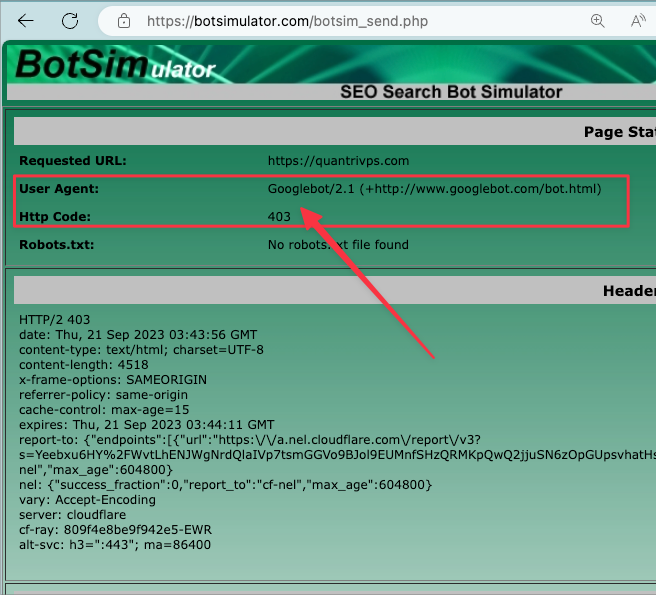Screen dimensions: 656x595
Task: Open the zoom magnifier icon in address bar
Action: coord(597,20)
